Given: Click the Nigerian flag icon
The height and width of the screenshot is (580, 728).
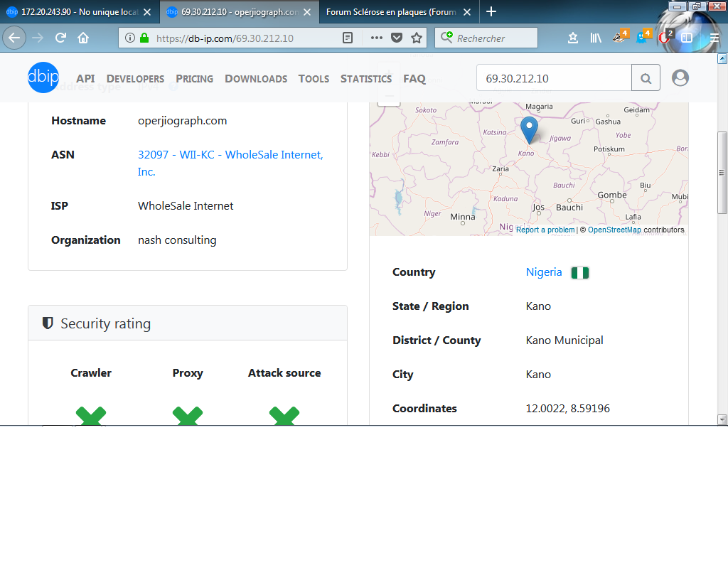Looking at the screenshot, I should (580, 273).
